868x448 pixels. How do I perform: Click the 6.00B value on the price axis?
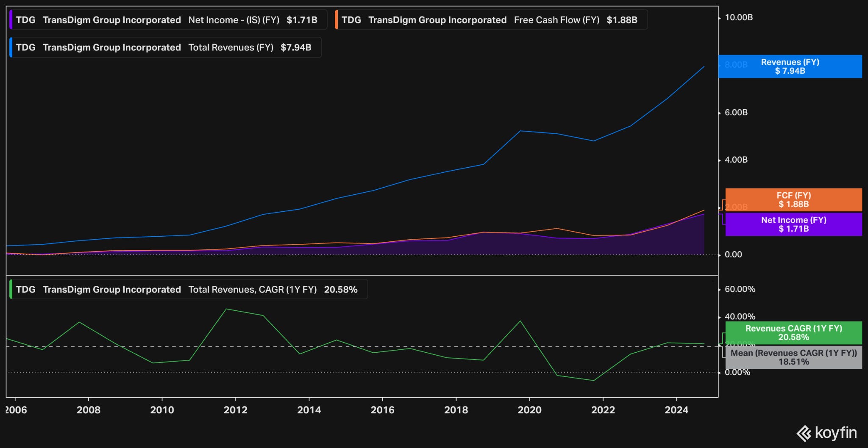736,112
